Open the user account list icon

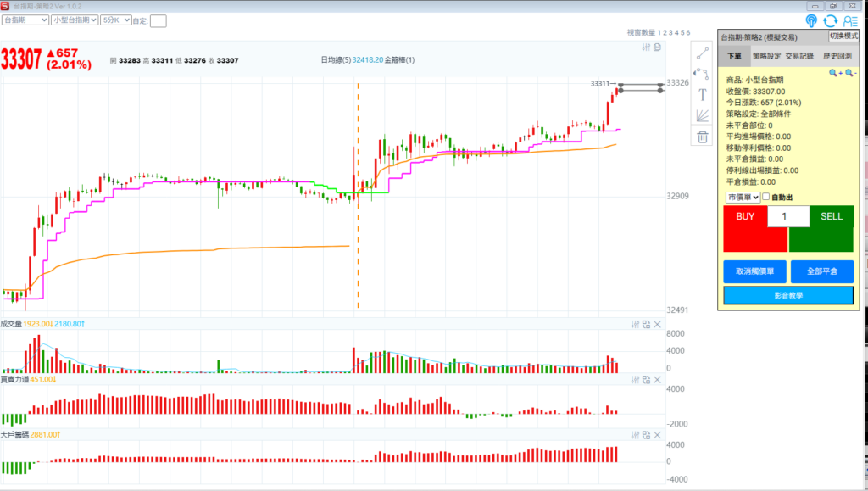849,20
